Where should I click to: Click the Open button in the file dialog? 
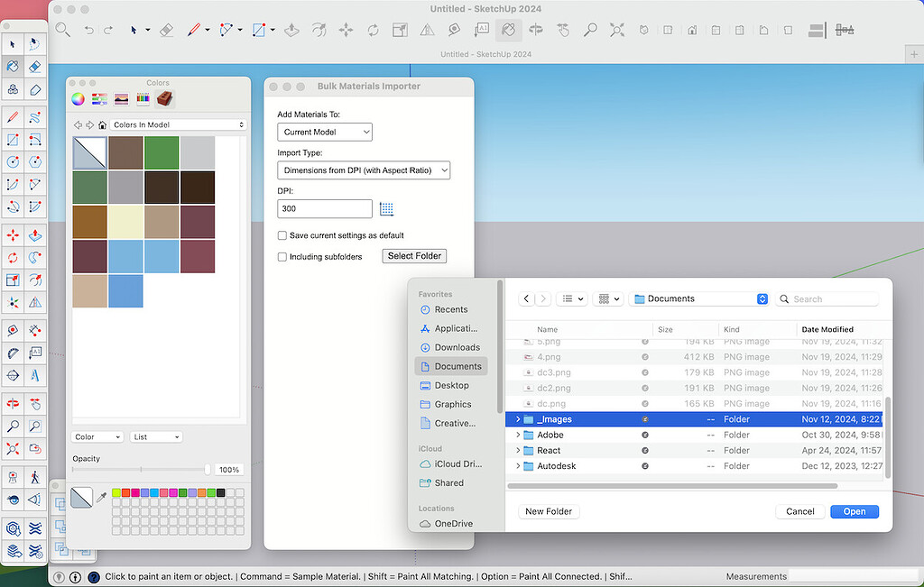pos(854,511)
